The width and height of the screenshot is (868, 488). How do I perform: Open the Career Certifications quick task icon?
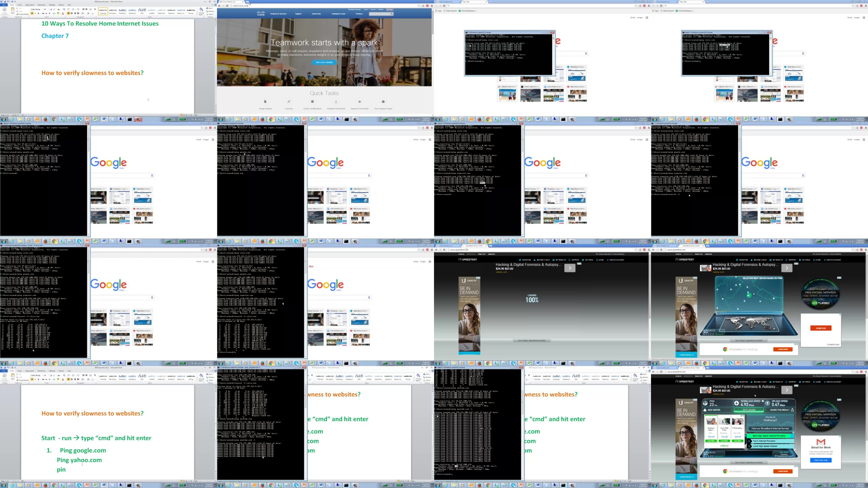(312, 101)
